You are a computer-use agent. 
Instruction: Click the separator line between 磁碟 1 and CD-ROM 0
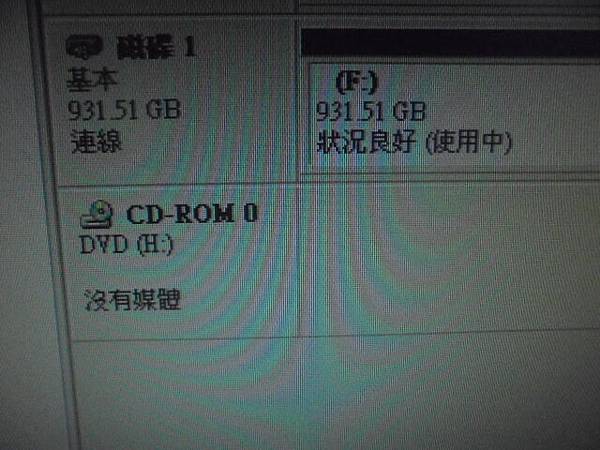click(x=178, y=185)
